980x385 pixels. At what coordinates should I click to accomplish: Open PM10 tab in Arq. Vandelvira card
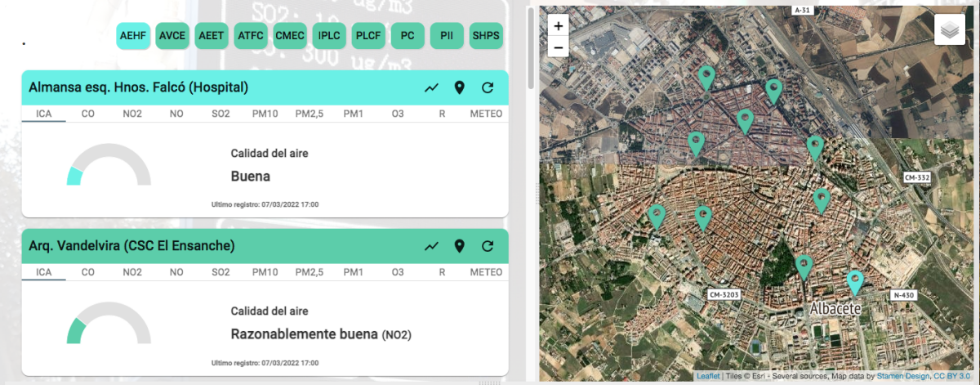pyautogui.click(x=265, y=271)
